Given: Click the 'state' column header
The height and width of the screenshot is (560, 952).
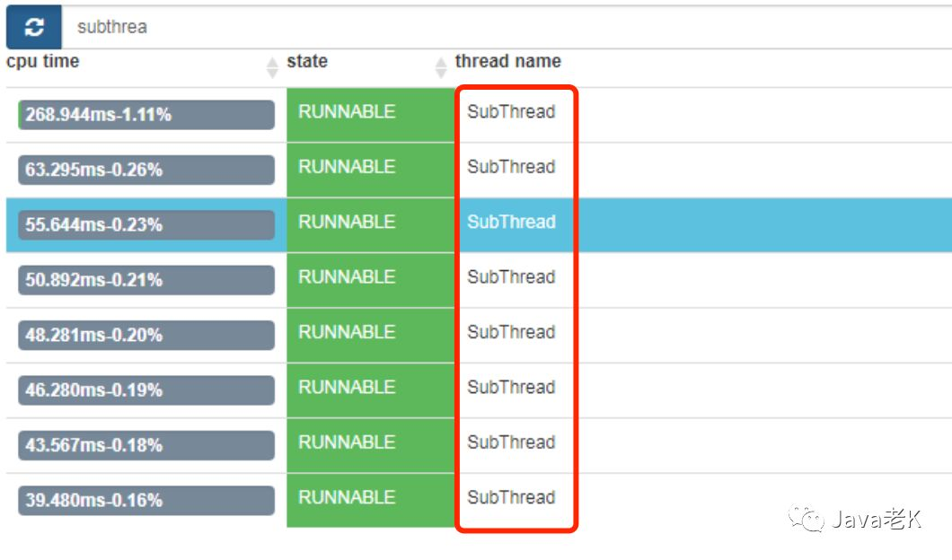Looking at the screenshot, I should click(x=307, y=61).
